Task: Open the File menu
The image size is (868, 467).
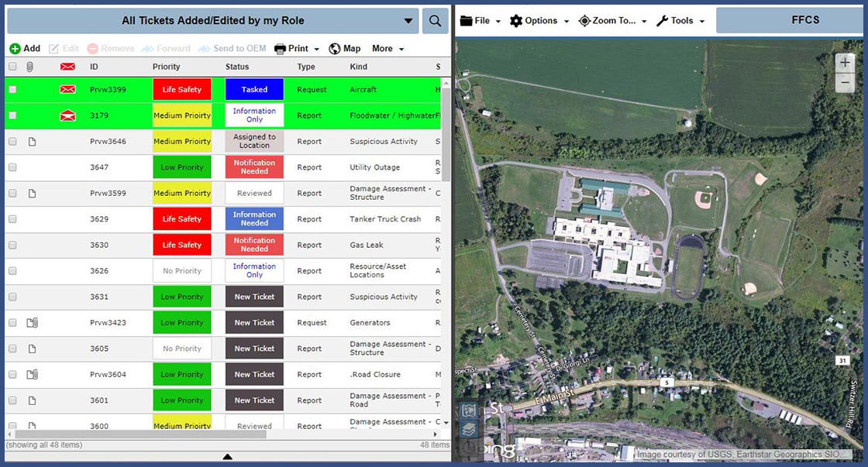Action: click(x=480, y=21)
